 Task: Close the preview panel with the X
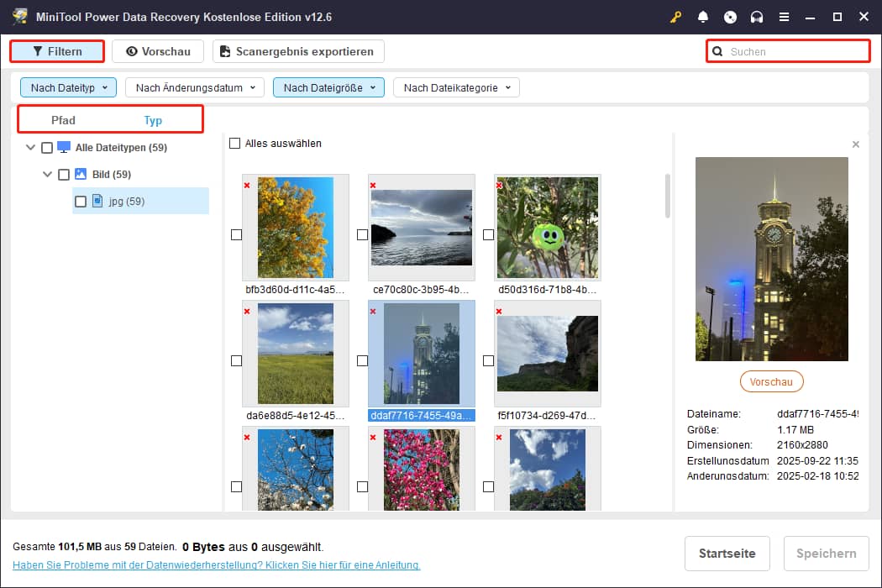coord(855,144)
